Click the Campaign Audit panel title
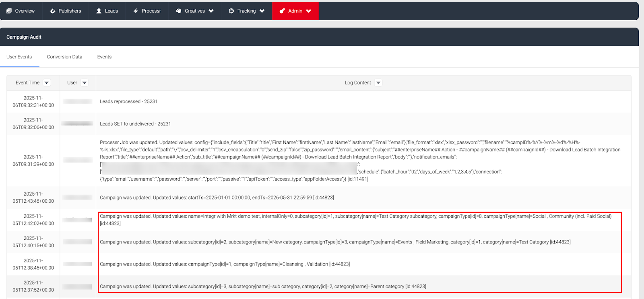The image size is (644, 299). coord(24,37)
